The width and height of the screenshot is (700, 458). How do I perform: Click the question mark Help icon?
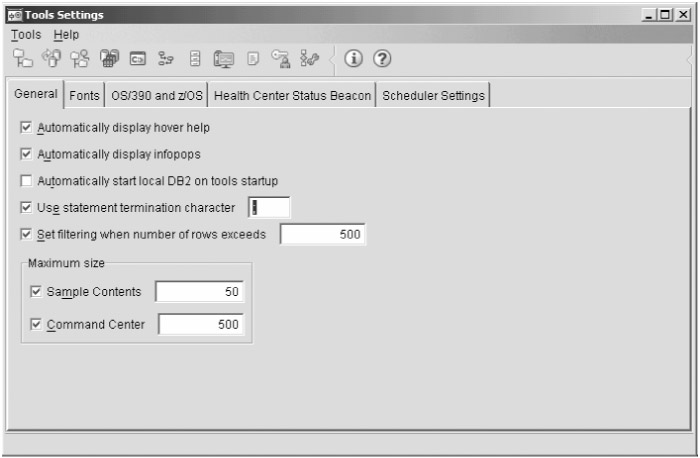(x=381, y=59)
